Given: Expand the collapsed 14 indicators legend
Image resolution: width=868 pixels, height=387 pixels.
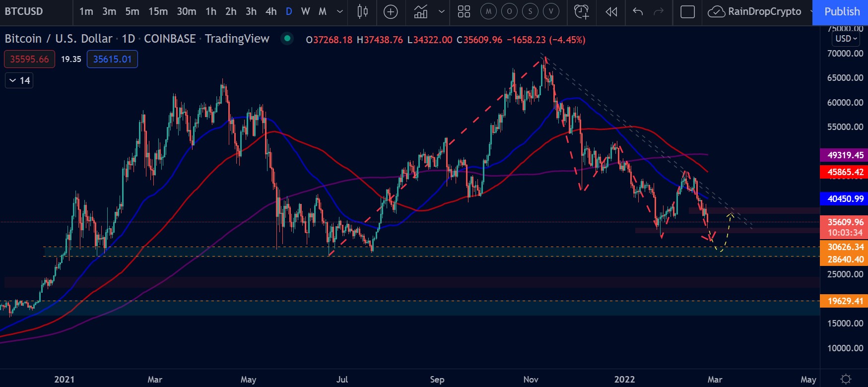Looking at the screenshot, I should point(19,80).
